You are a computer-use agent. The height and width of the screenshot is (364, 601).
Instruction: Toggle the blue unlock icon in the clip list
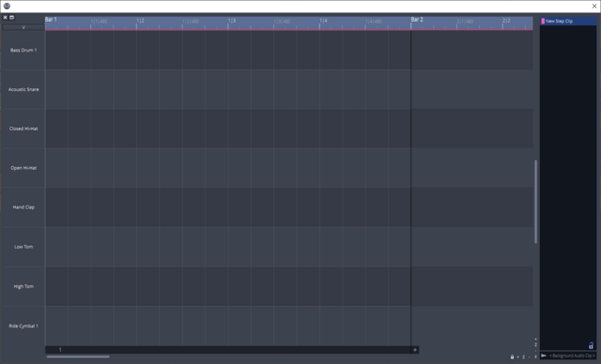pyautogui.click(x=591, y=345)
